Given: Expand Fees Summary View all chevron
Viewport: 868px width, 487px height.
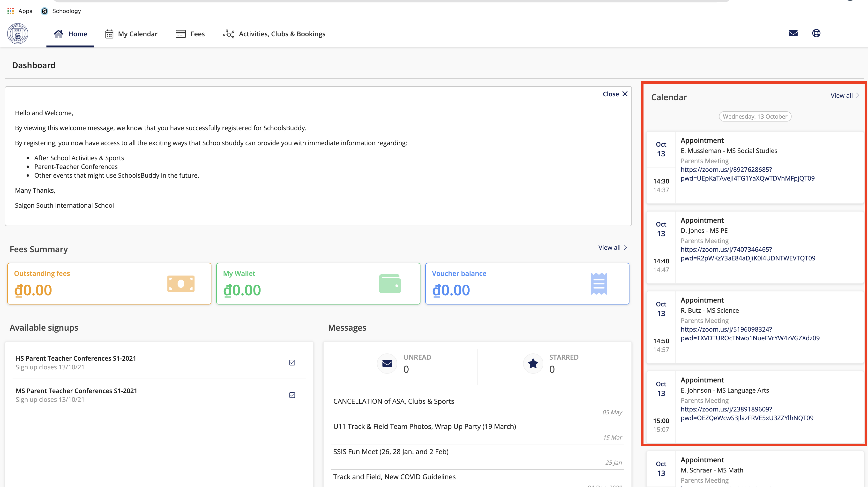Looking at the screenshot, I should click(x=625, y=248).
